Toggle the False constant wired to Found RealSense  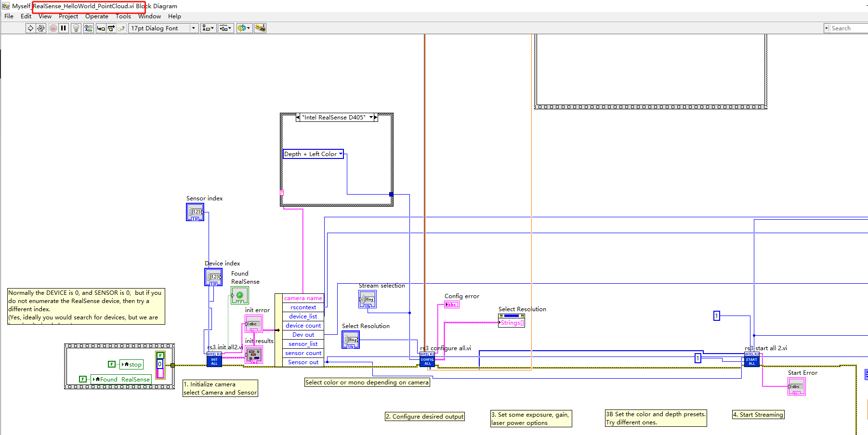pos(83,379)
